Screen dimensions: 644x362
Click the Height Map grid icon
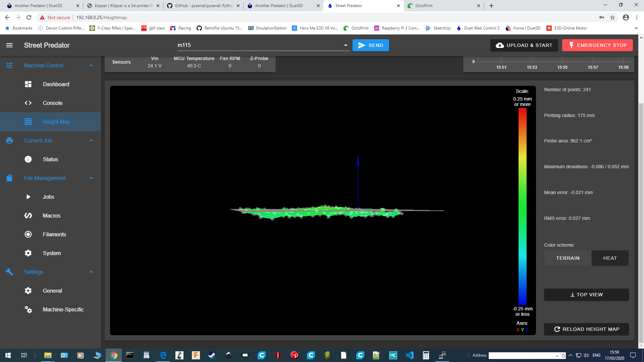(x=28, y=122)
